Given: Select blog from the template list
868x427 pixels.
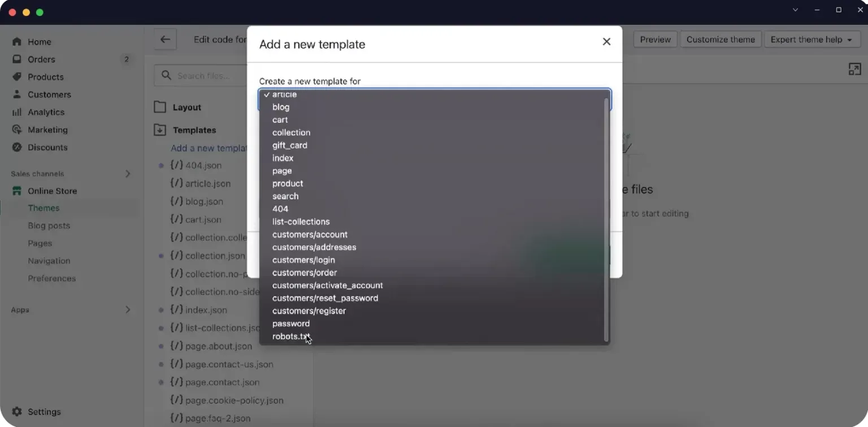Looking at the screenshot, I should click(x=434, y=107).
